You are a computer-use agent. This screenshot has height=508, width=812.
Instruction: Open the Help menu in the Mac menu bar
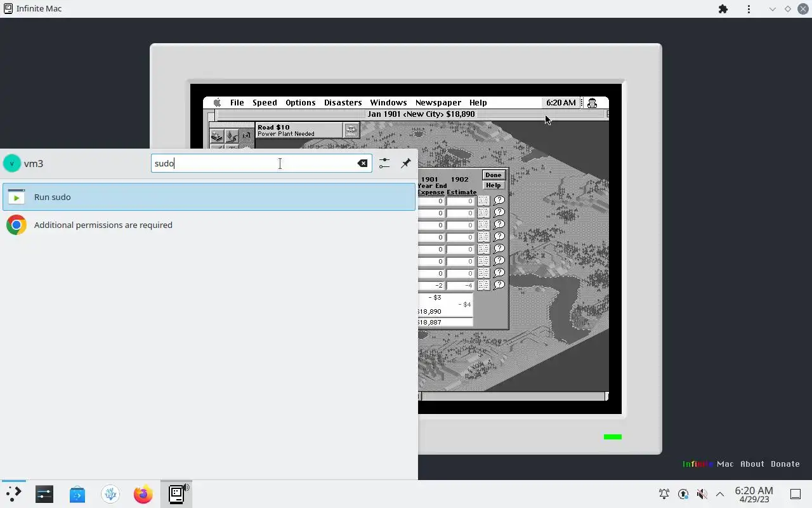478,102
